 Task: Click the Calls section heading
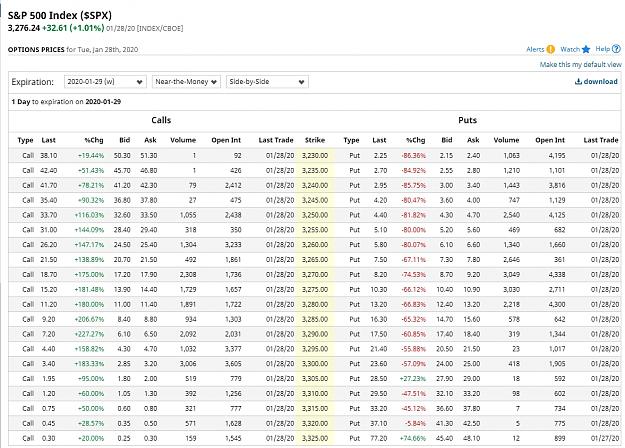click(161, 120)
